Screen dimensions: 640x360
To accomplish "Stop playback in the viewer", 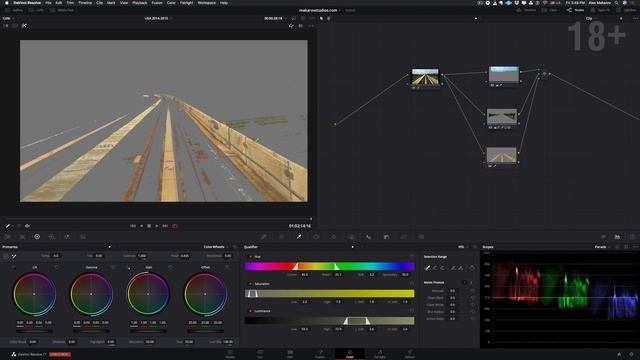I will point(149,226).
